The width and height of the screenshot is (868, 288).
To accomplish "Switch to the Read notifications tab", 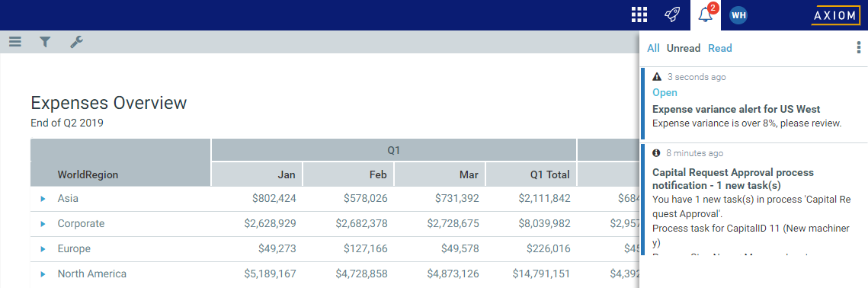I will click(x=719, y=48).
